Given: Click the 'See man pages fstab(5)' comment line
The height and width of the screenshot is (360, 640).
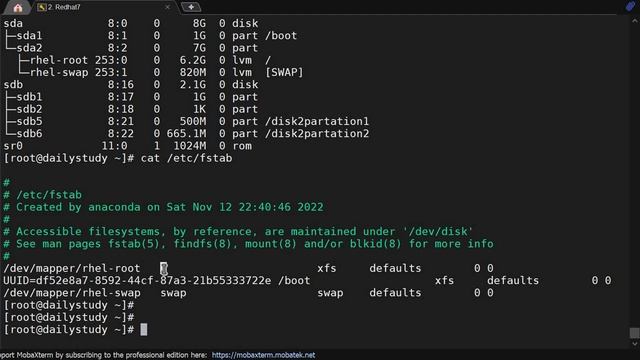Looking at the screenshot, I should pos(248,244).
